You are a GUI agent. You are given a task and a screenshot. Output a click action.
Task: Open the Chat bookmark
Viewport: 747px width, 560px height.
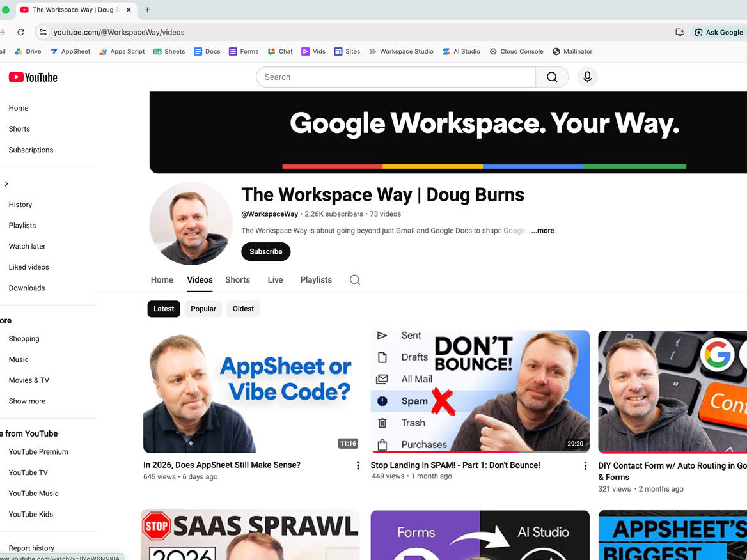click(x=280, y=51)
